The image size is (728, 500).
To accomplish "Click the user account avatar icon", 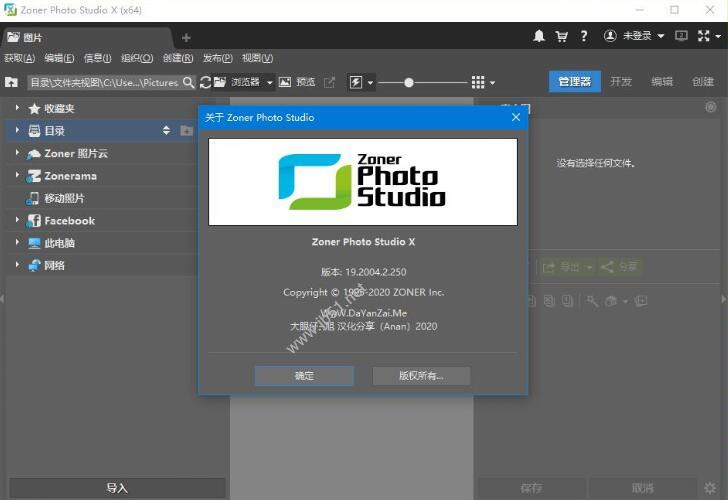I will (x=610, y=36).
